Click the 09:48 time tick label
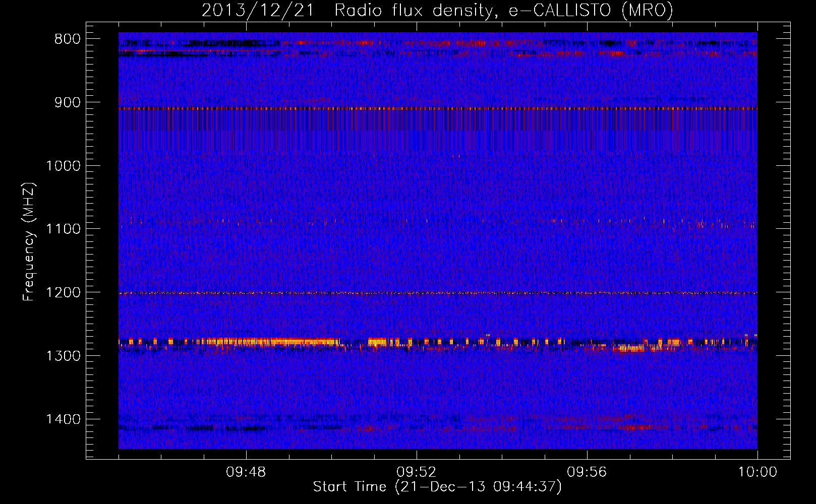The image size is (816, 504). point(246,472)
